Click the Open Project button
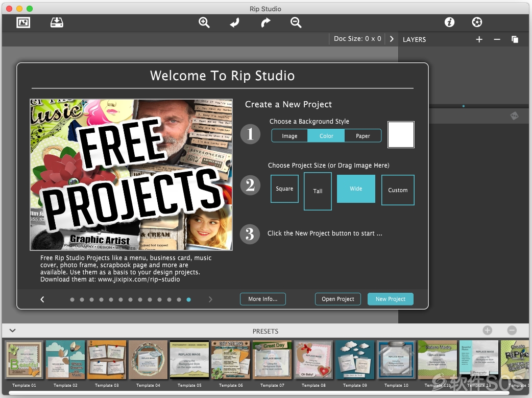This screenshot has width=532, height=398. (x=337, y=299)
